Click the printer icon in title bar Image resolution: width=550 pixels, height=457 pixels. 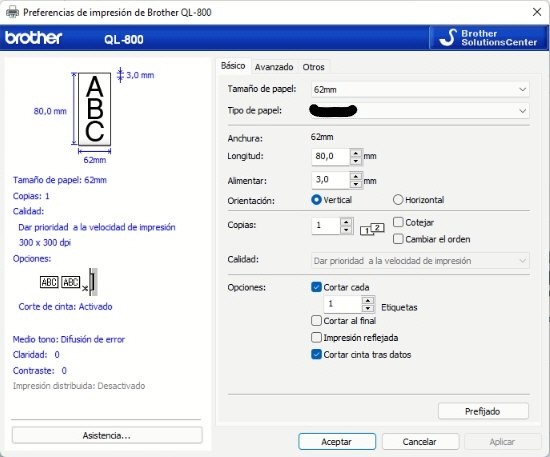click(12, 12)
